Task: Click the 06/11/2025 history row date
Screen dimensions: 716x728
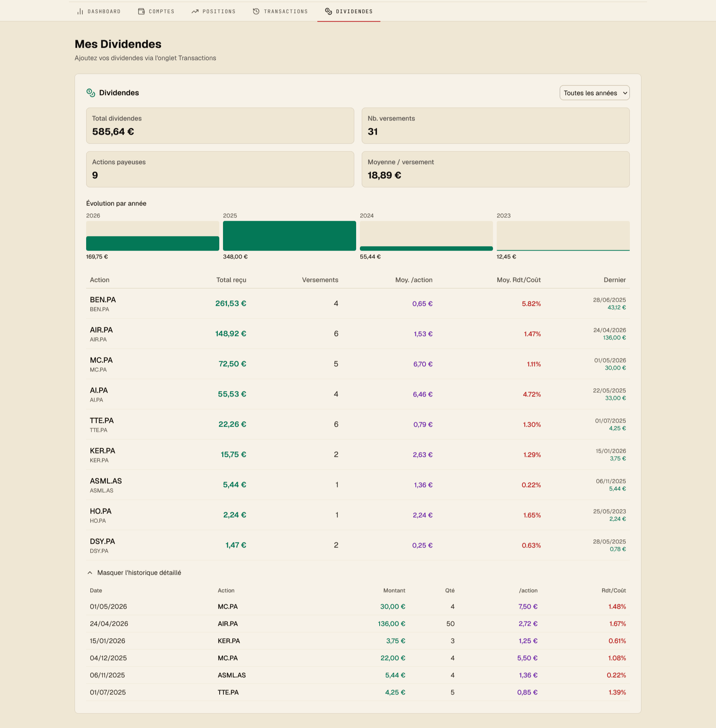Action: (107, 675)
